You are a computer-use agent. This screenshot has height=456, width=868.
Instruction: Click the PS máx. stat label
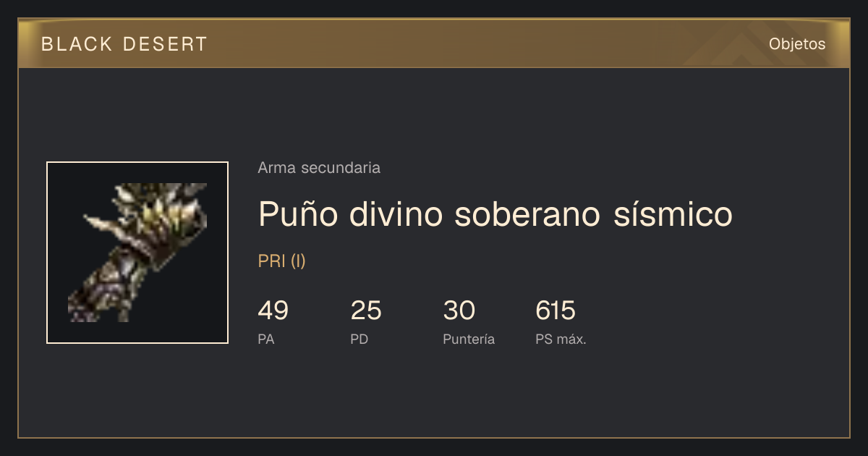pos(561,339)
